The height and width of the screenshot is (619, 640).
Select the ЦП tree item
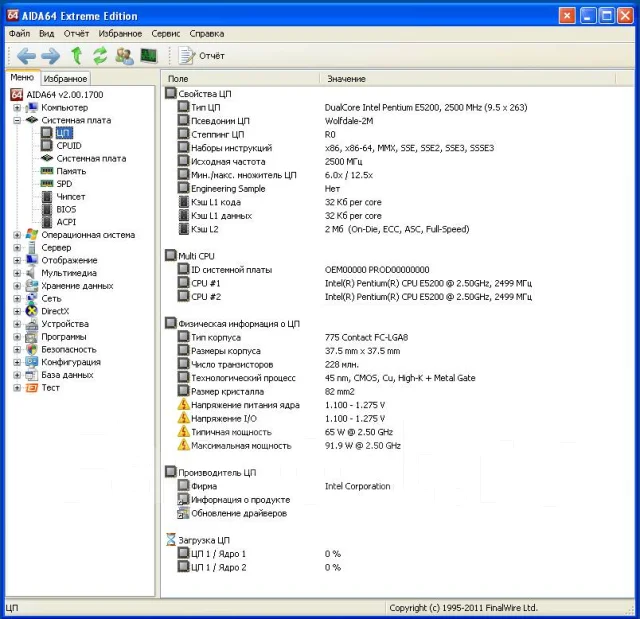coord(63,133)
